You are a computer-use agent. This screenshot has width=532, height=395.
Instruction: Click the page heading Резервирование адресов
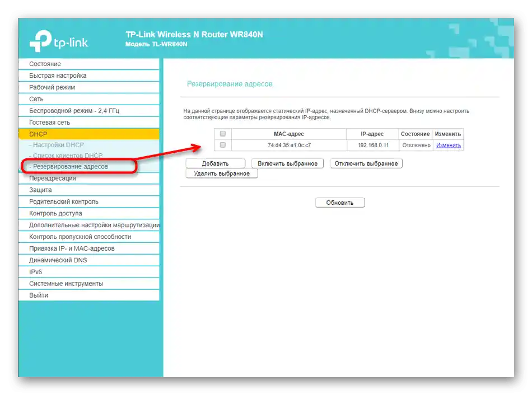(x=230, y=84)
